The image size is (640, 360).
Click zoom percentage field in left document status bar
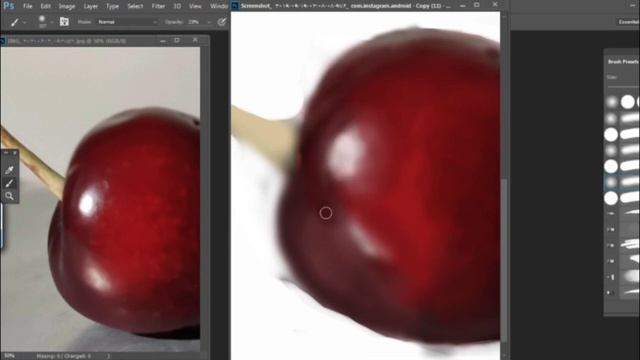pos(9,356)
